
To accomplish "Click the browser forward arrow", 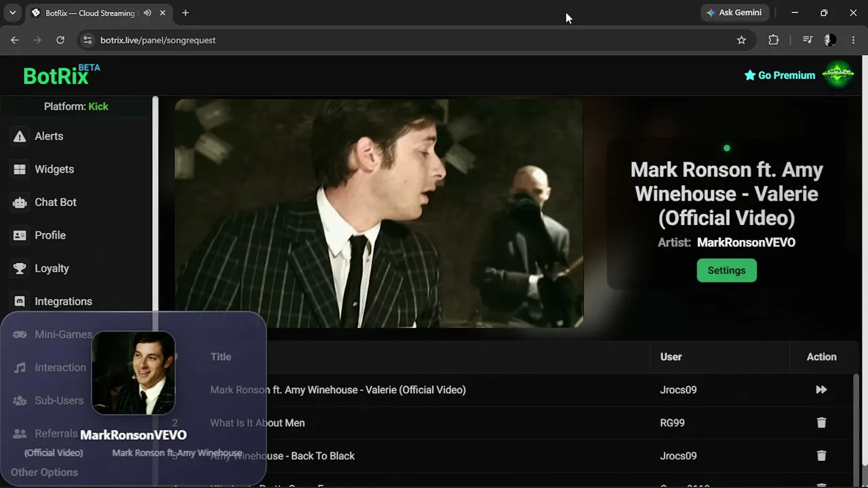I will [x=37, y=40].
